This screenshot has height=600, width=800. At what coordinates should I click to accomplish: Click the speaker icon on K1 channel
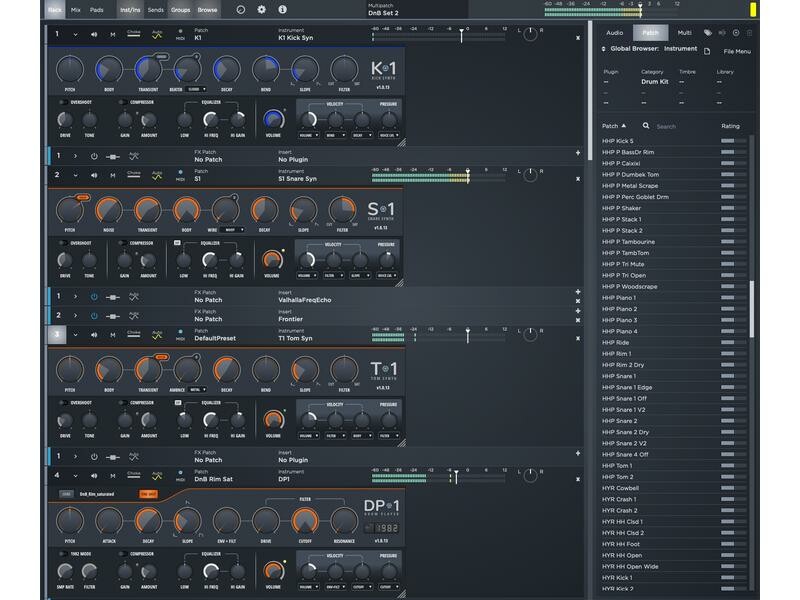[x=94, y=34]
